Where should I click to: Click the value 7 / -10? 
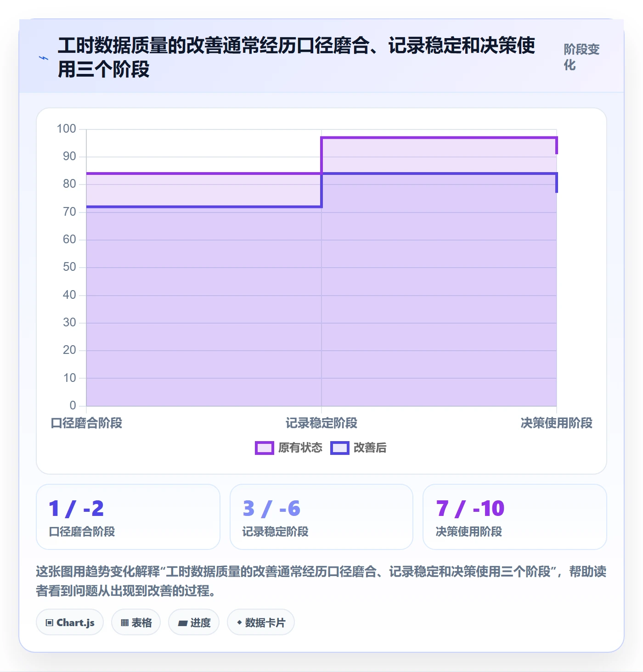point(470,509)
